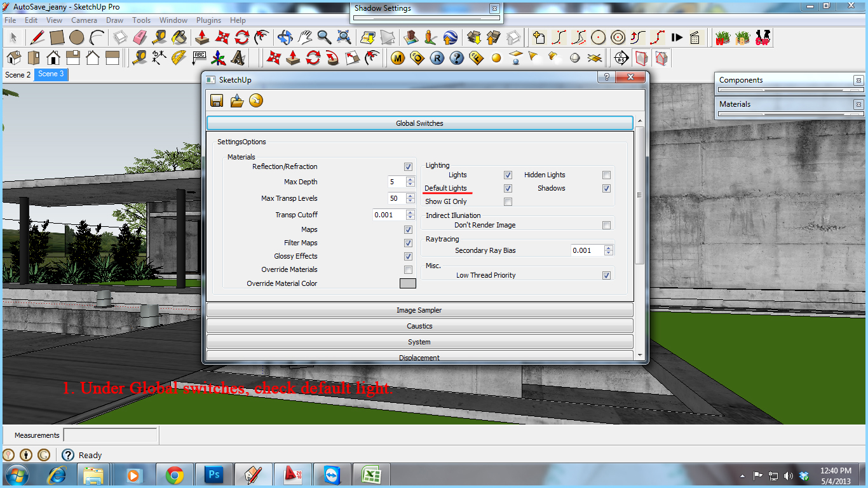
Task: Open V-Ray help question mark icon
Action: coord(457,58)
